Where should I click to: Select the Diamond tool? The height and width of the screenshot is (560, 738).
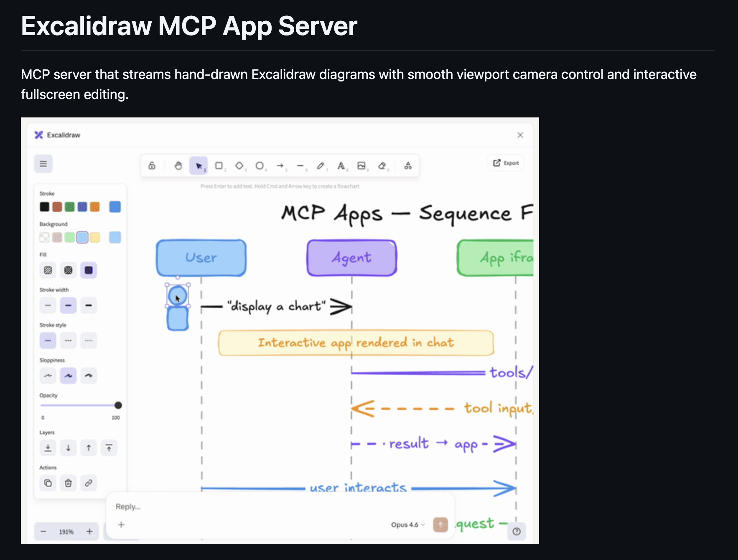pyautogui.click(x=239, y=165)
